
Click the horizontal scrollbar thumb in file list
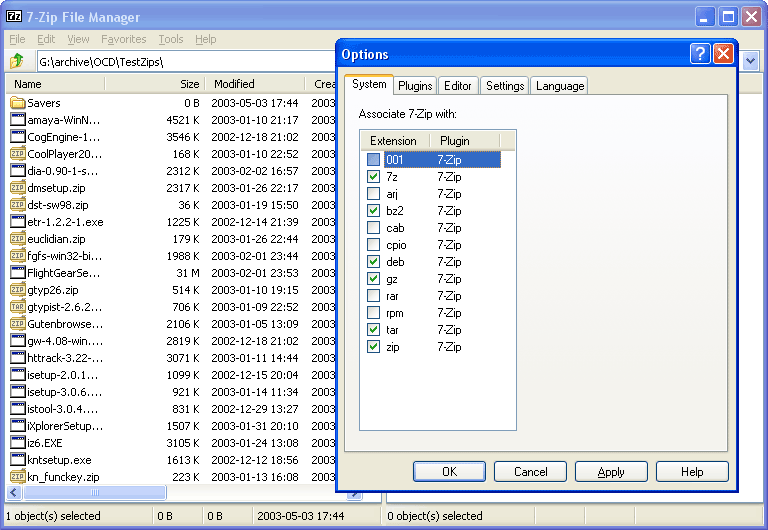tap(95, 492)
